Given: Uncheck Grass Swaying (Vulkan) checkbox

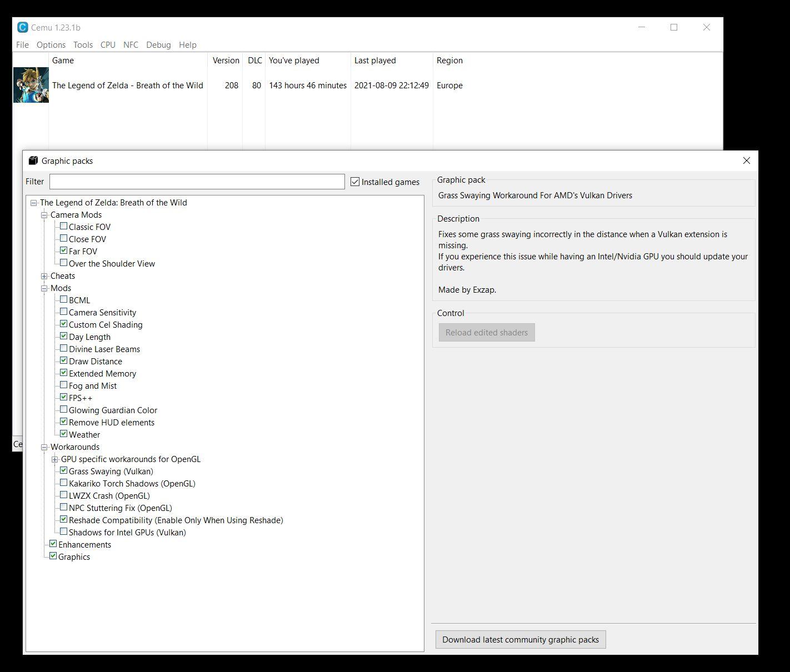Looking at the screenshot, I should point(63,470).
